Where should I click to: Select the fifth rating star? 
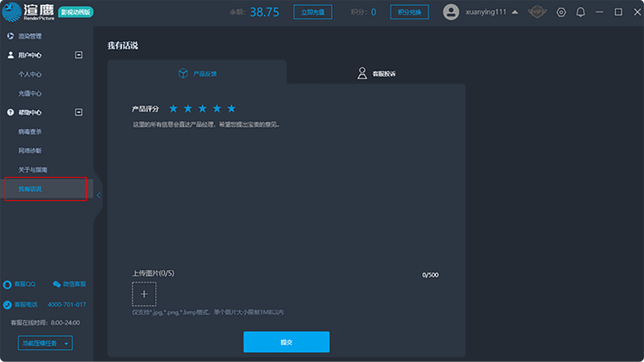(231, 108)
